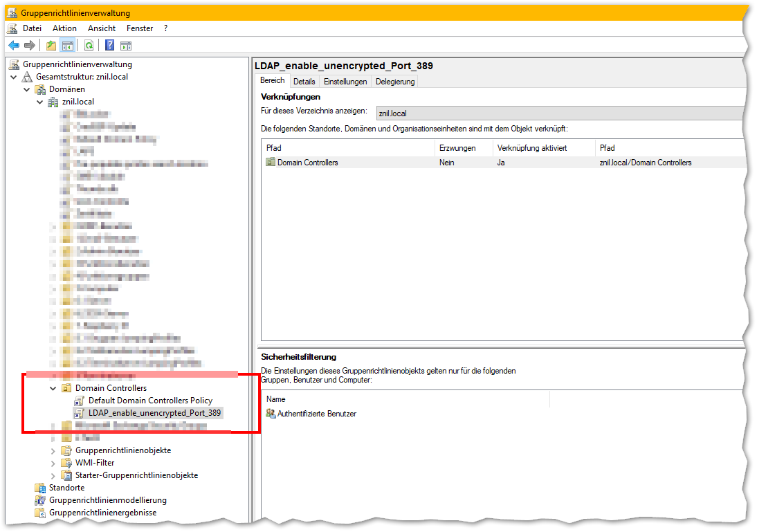The width and height of the screenshot is (757, 532).
Task: Click the refresh toolbar icon
Action: (x=89, y=46)
